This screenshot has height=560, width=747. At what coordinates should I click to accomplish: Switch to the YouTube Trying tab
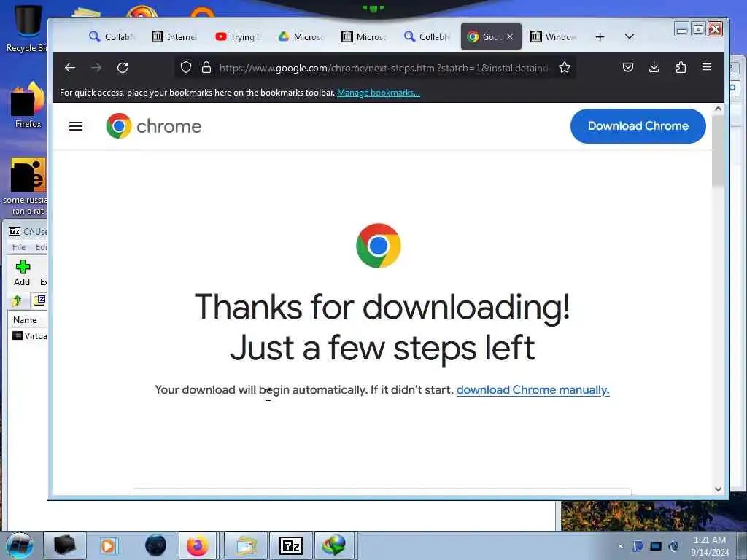coord(238,36)
